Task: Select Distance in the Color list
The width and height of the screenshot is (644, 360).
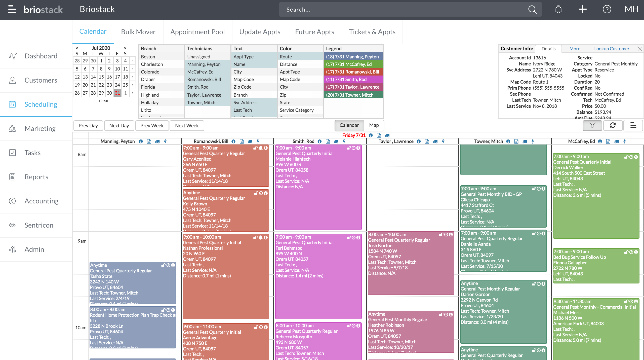Action: click(x=300, y=64)
